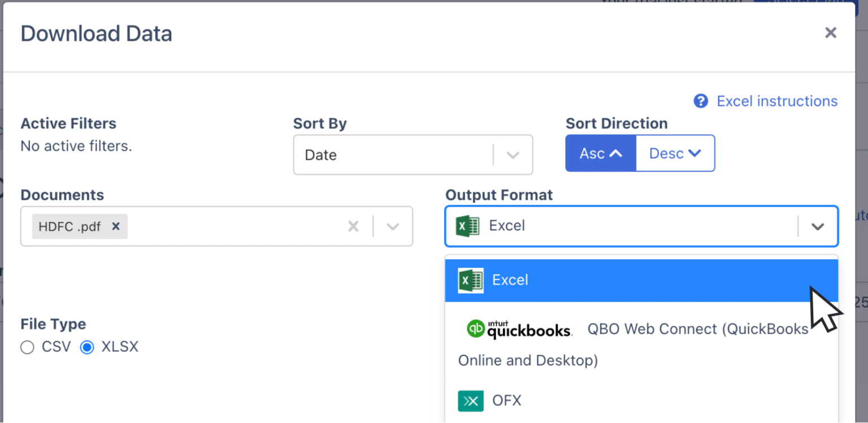Collapse the Output Format dropdown

(818, 226)
